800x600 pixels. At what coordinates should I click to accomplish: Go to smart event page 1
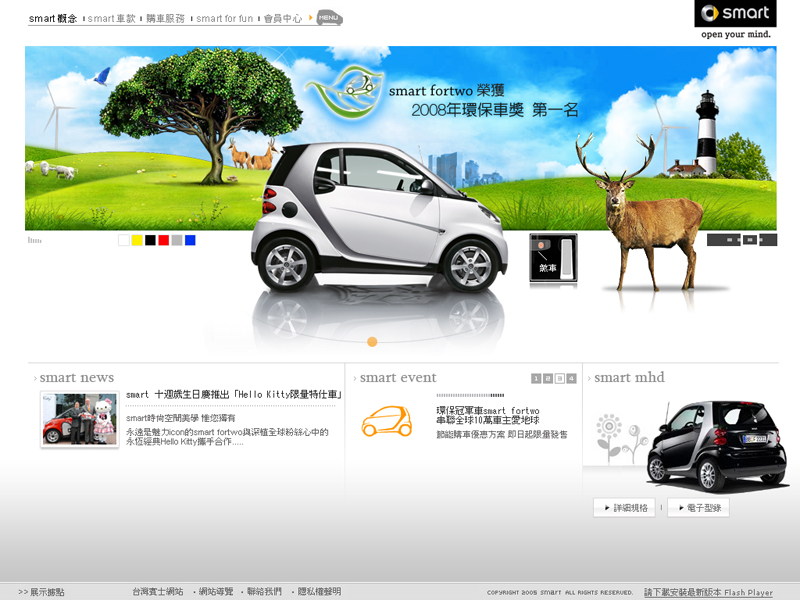pyautogui.click(x=536, y=379)
